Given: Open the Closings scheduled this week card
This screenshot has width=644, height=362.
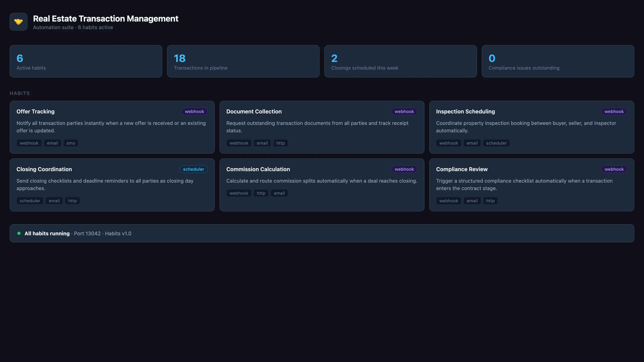Looking at the screenshot, I should (400, 61).
